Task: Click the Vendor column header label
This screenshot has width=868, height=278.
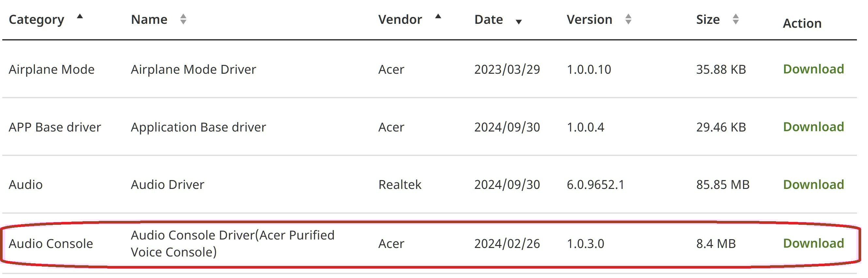Action: pos(400,20)
